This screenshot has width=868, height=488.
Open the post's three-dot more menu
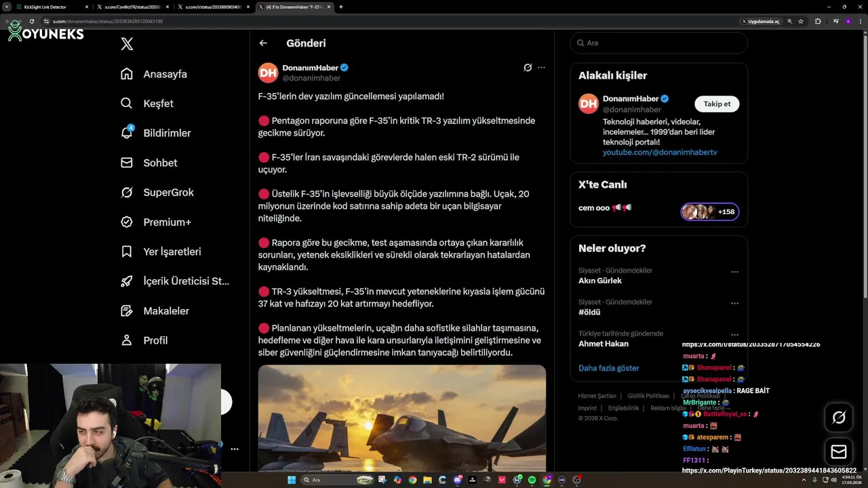pyautogui.click(x=541, y=68)
